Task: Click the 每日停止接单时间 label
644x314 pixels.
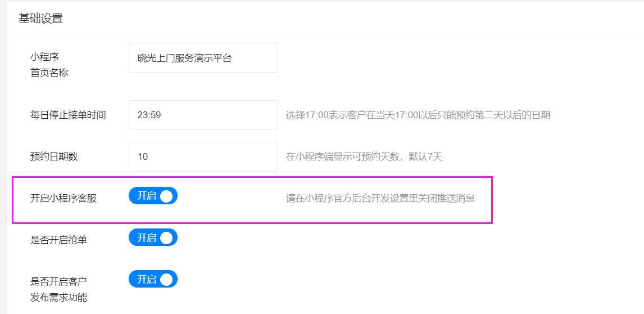Action: [68, 115]
